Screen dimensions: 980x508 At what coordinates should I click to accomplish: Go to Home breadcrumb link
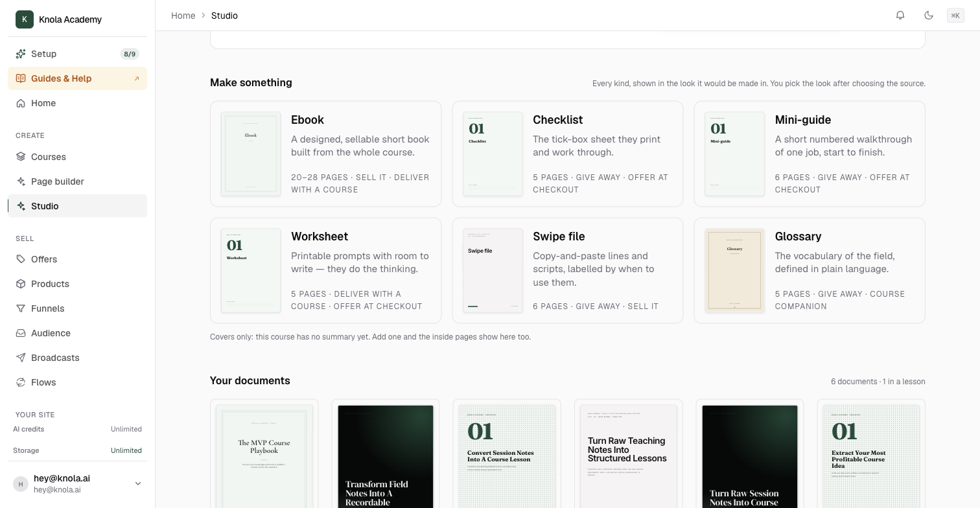tap(183, 16)
